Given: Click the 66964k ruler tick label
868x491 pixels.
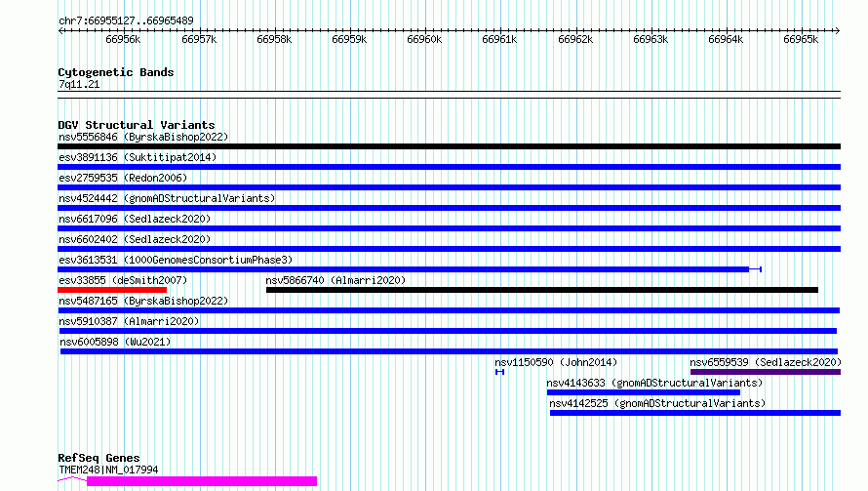Looking at the screenshot, I should point(726,39).
